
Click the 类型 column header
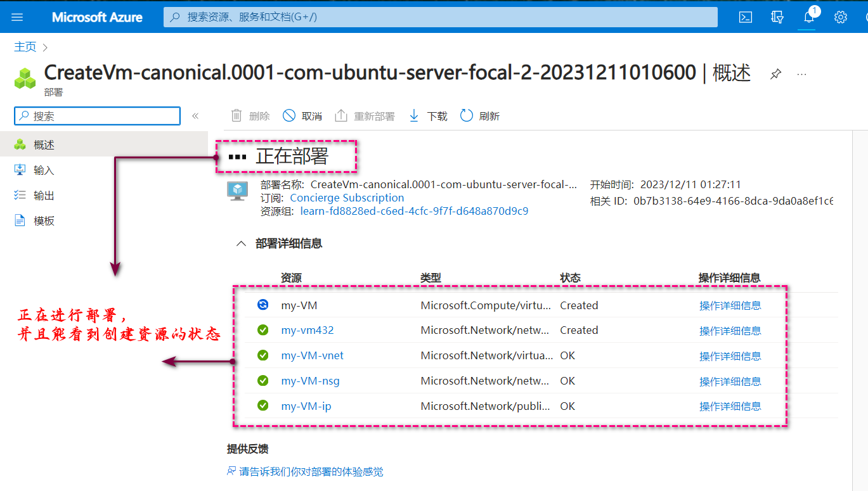(431, 277)
